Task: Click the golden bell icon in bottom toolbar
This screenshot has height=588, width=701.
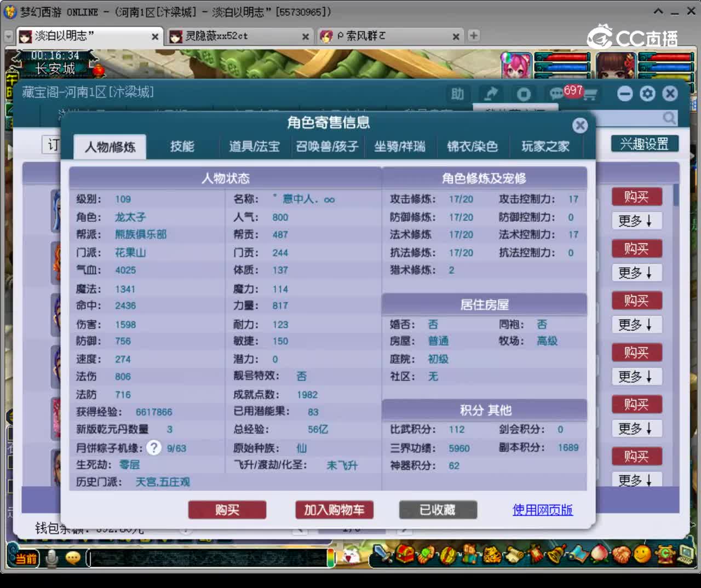Action: point(556,555)
